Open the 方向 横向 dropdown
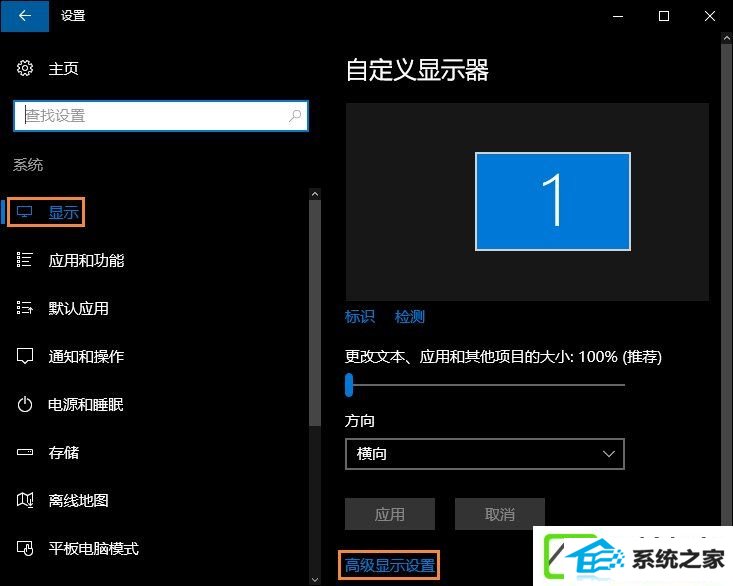Screen dimensions: 733x586 (x=485, y=454)
